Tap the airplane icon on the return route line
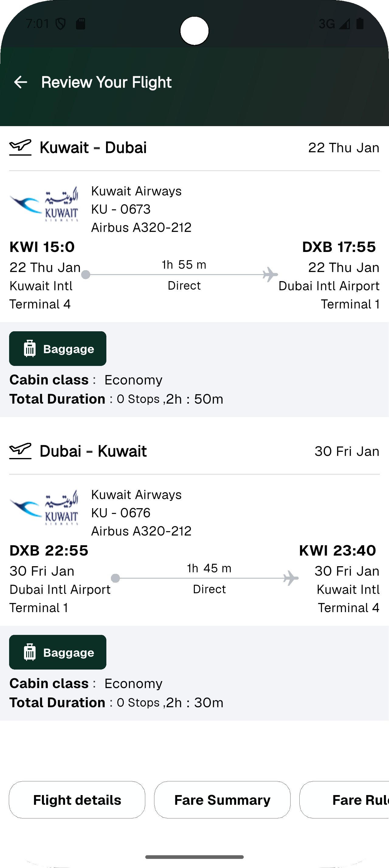Image resolution: width=389 pixels, height=868 pixels. [x=291, y=578]
